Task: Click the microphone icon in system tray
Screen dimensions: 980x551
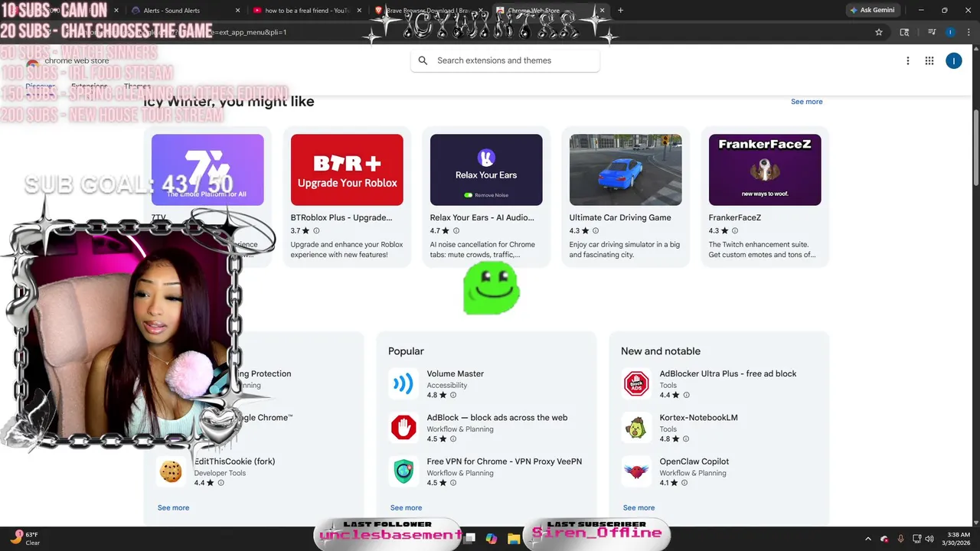Action: point(900,539)
